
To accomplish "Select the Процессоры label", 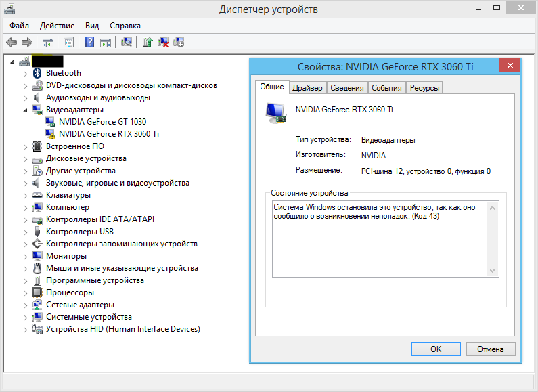I will point(70,292).
